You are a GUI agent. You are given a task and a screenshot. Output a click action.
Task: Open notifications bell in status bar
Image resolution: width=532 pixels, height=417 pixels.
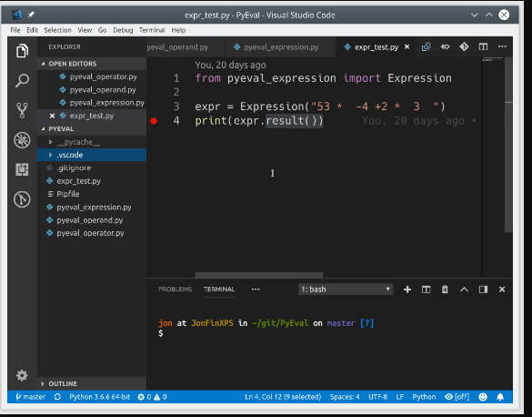click(500, 397)
